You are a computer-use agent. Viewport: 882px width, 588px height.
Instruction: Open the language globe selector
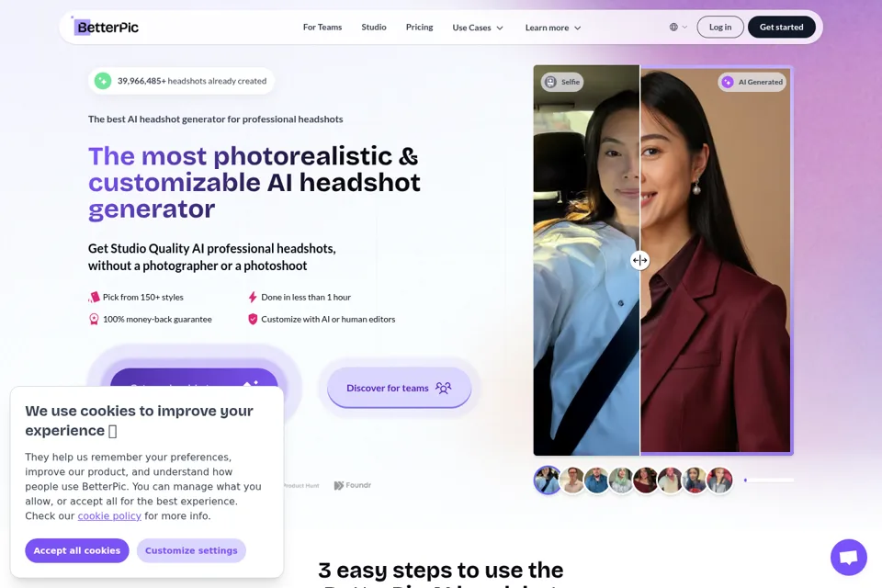(x=678, y=27)
